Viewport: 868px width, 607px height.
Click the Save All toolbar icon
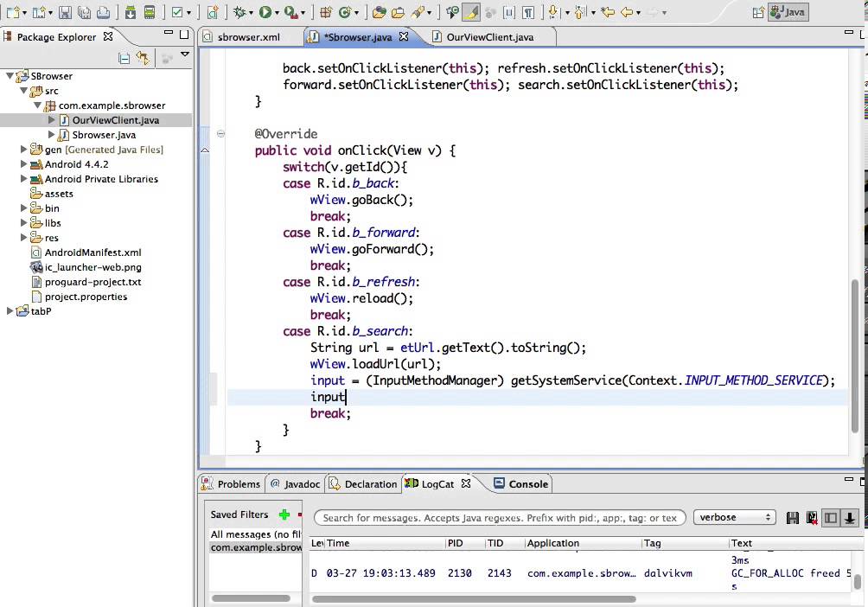click(x=84, y=12)
